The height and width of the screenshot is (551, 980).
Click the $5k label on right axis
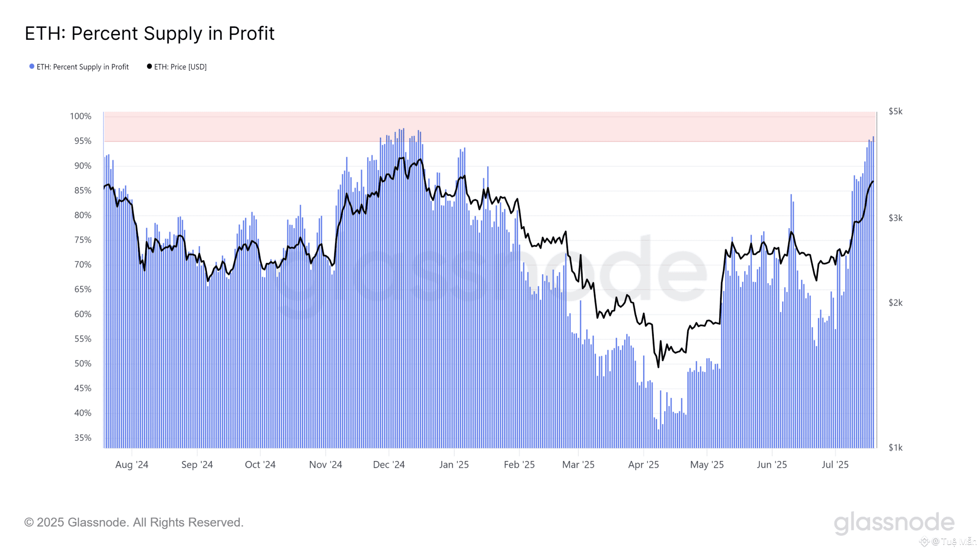pos(895,111)
